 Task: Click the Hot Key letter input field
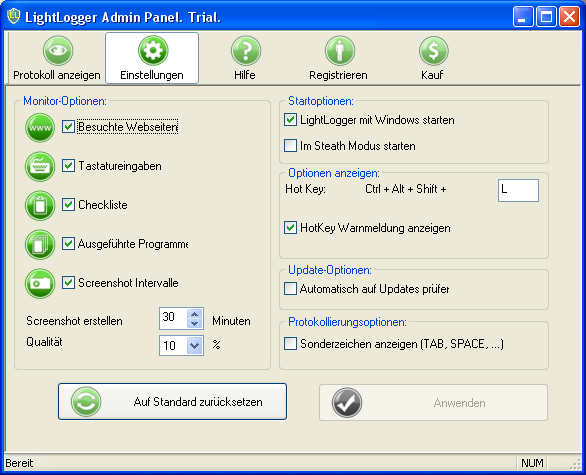point(518,190)
